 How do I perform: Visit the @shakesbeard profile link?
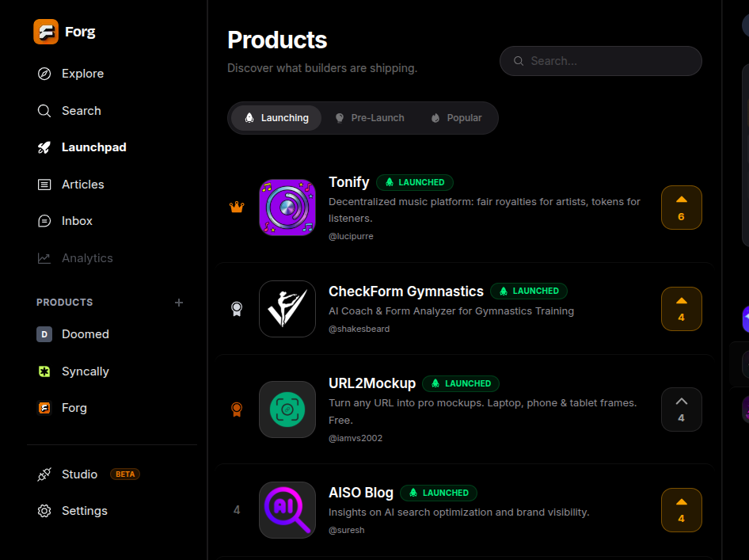[359, 329]
